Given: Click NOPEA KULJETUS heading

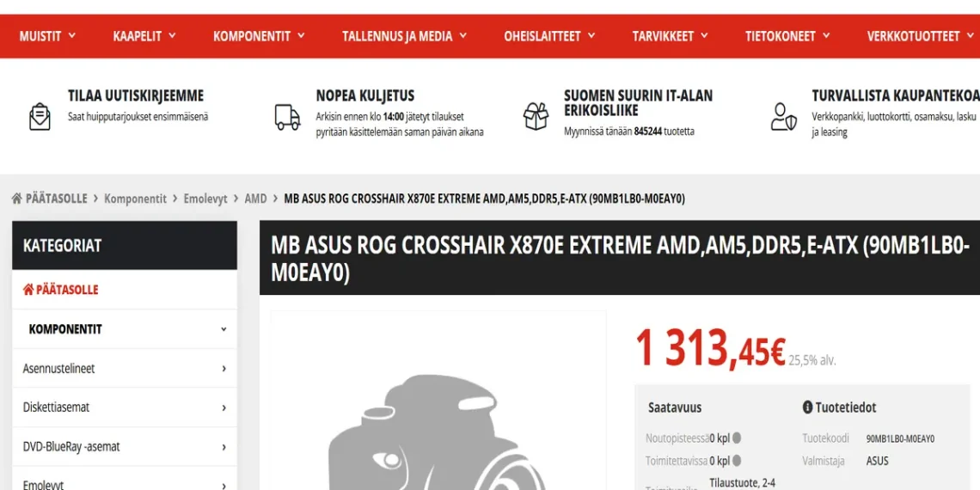Looking at the screenshot, I should click(x=365, y=95).
